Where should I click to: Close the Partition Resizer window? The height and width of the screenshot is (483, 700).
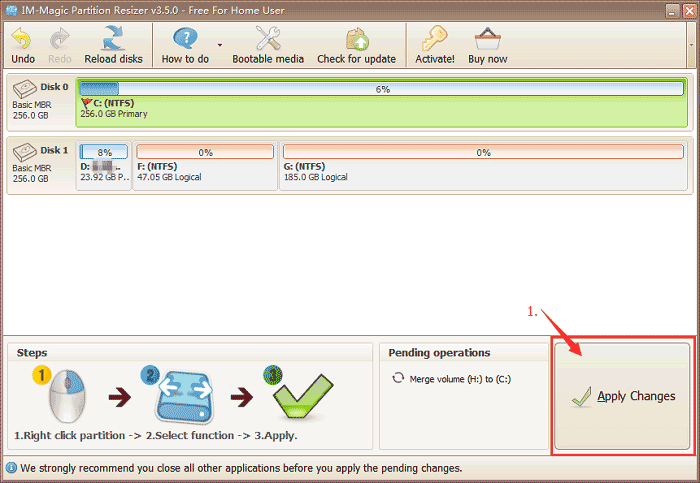689,11
